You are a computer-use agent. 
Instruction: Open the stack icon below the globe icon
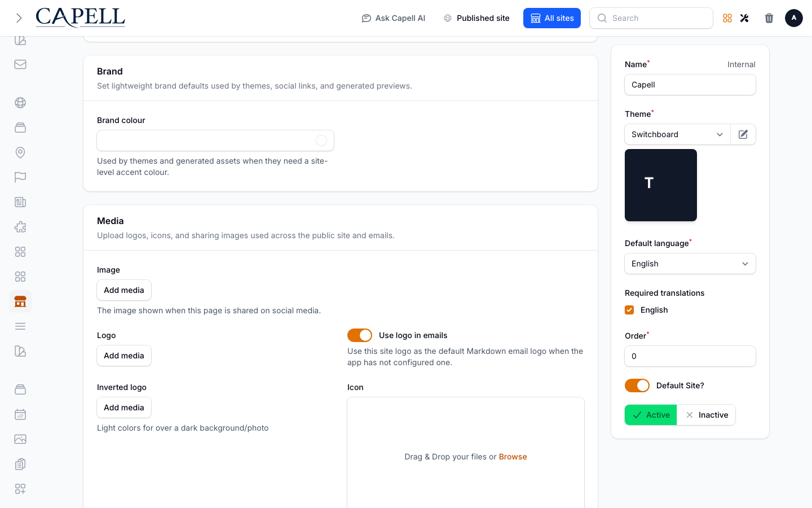(x=20, y=128)
